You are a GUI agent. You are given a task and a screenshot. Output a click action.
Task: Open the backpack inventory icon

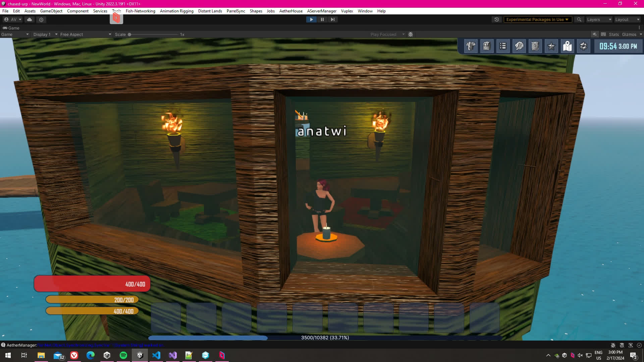coord(487,46)
